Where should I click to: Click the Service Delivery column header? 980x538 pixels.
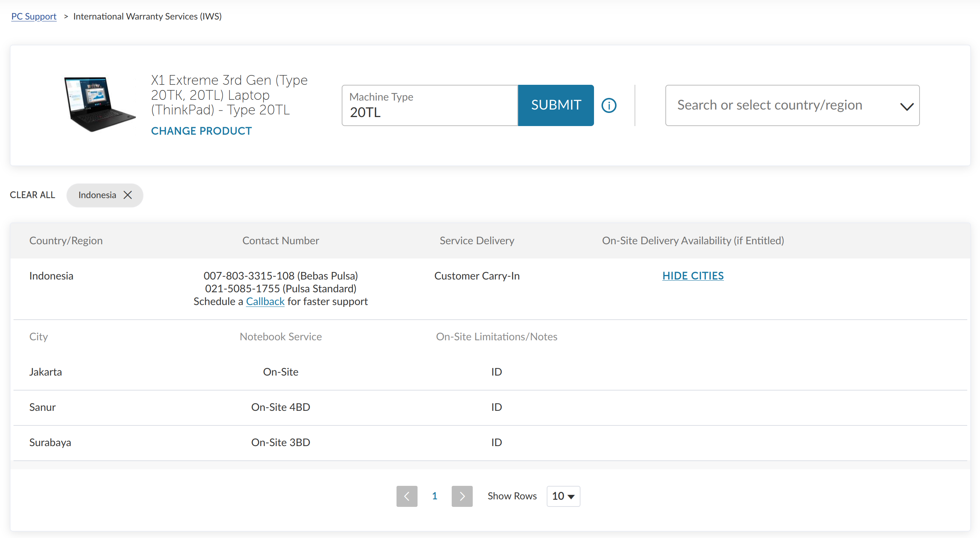(477, 240)
